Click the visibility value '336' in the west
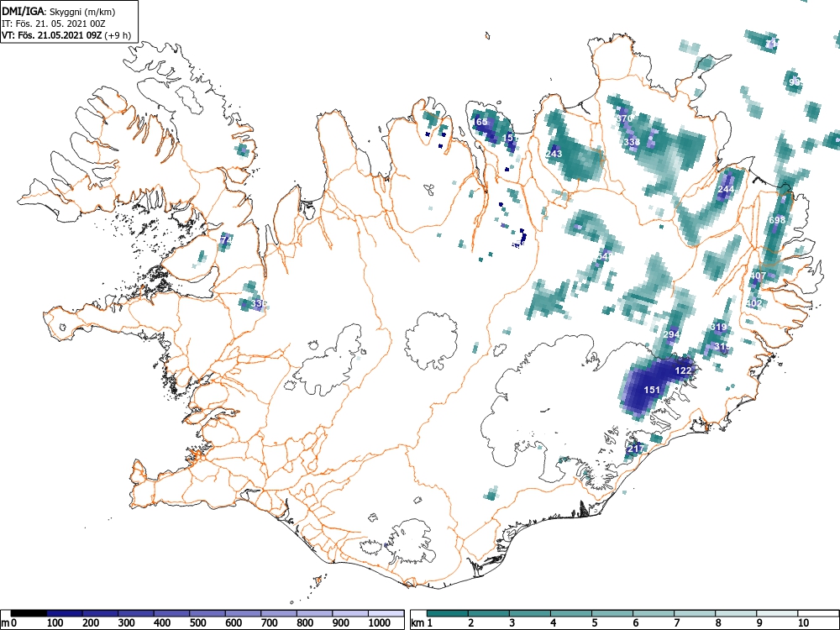The image size is (840, 630). coord(258,303)
